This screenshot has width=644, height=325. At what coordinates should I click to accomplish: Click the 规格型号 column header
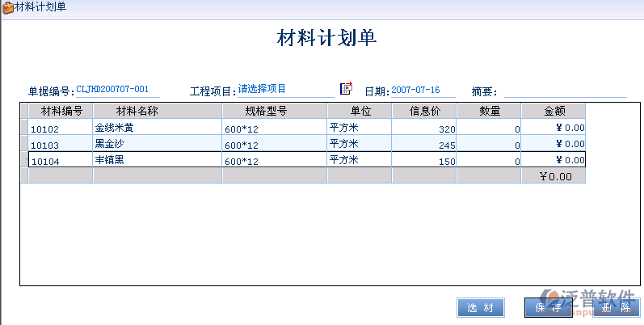tap(275, 111)
